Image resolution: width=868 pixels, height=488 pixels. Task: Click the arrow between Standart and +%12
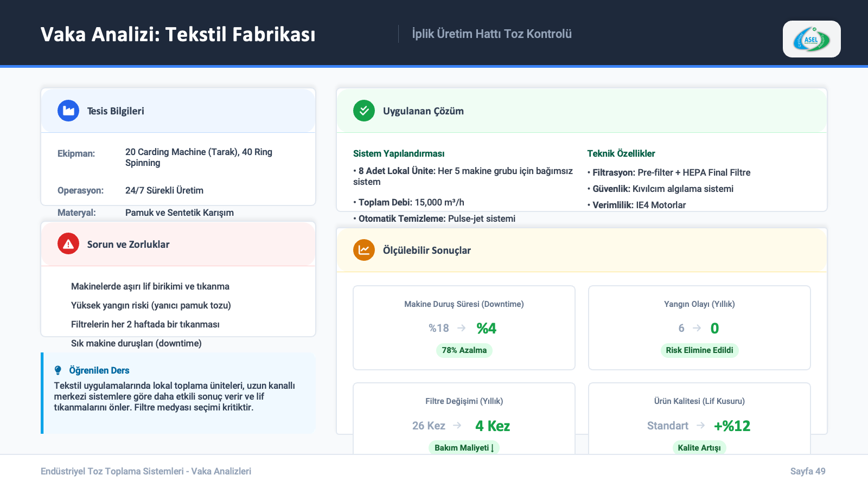(x=701, y=426)
